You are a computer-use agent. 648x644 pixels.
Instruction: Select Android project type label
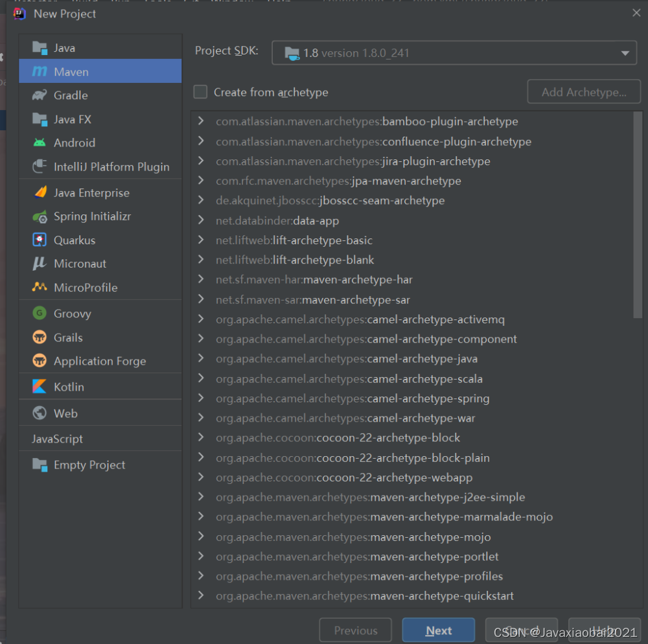[75, 143]
